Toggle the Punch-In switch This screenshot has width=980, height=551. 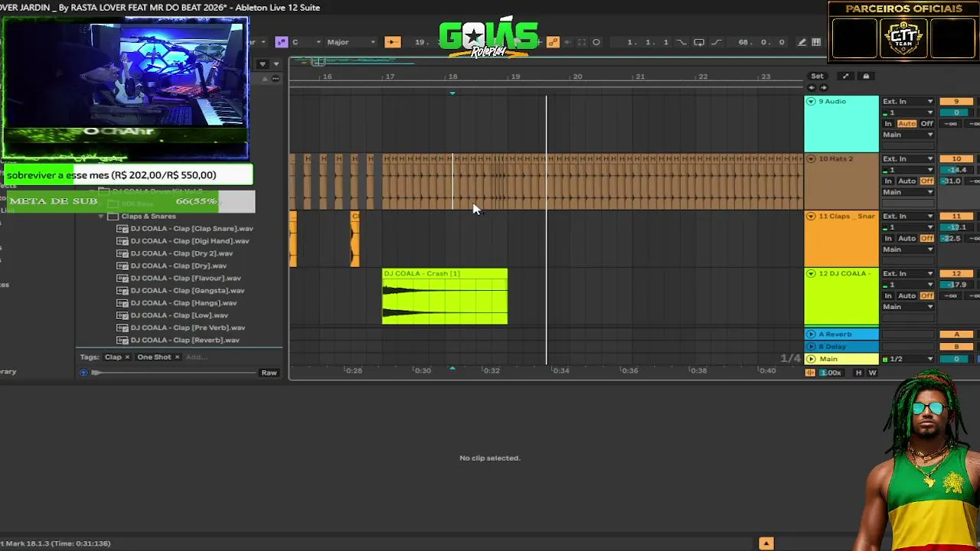(x=681, y=42)
